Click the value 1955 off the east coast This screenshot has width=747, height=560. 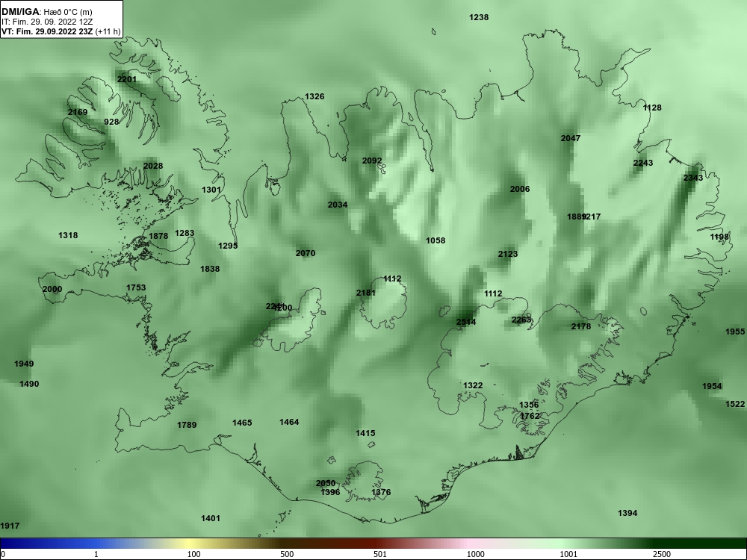(x=735, y=332)
